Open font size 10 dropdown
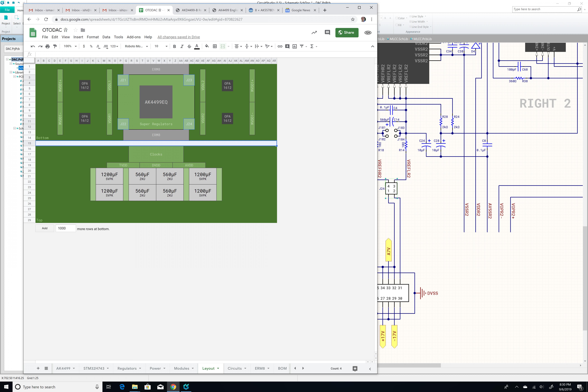The image size is (588, 392). point(161,46)
